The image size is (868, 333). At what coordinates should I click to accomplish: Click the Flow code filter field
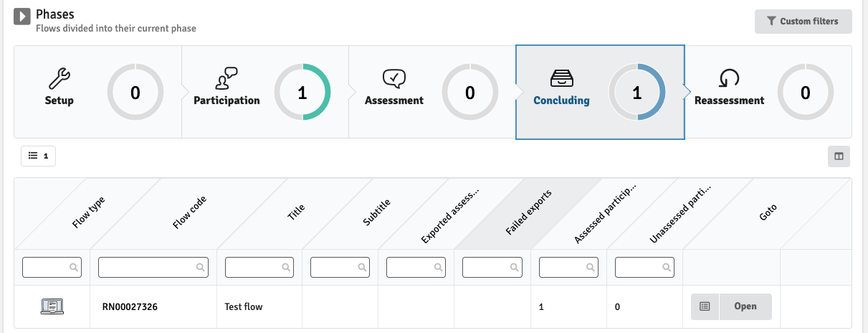click(x=148, y=267)
